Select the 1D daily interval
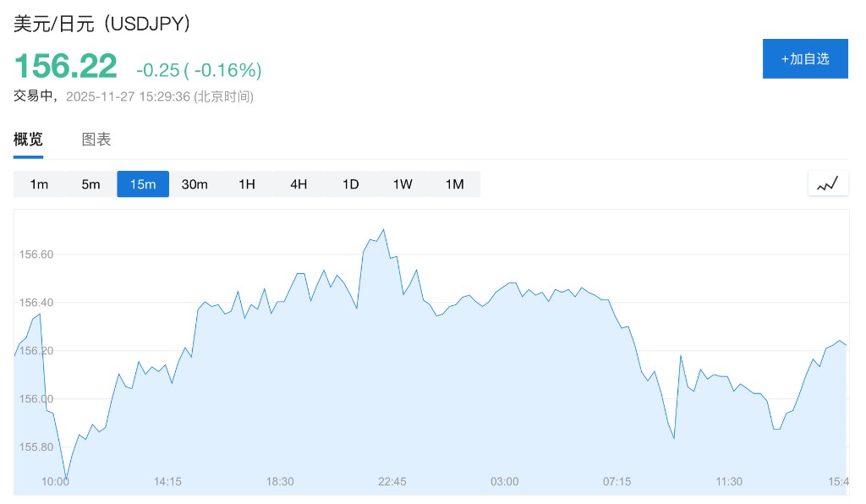 click(x=350, y=184)
